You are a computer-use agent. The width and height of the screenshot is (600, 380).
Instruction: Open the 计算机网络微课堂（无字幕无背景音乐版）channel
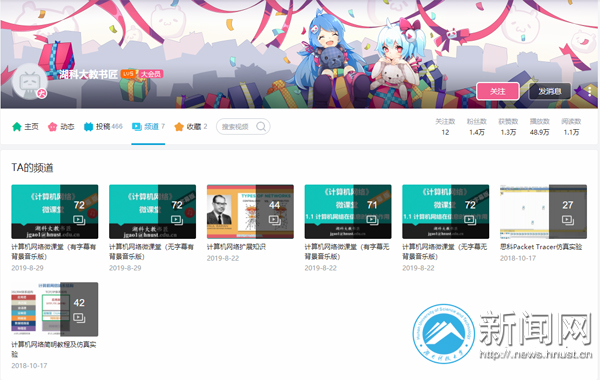[x=446, y=212]
